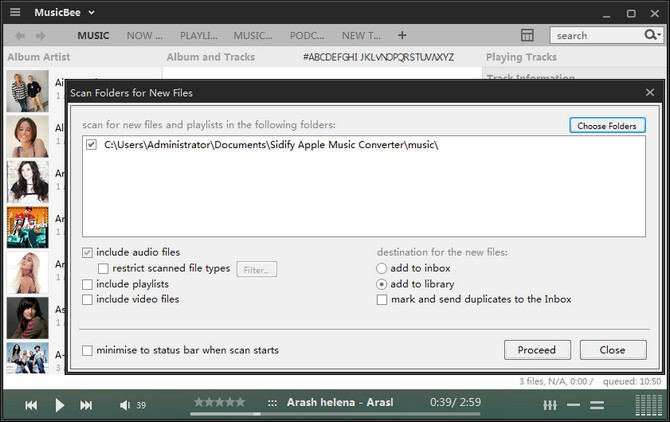The width and height of the screenshot is (670, 422).
Task: Select the folder path C:\Users\Administrator\Documents\Sidify text
Action: [271, 145]
